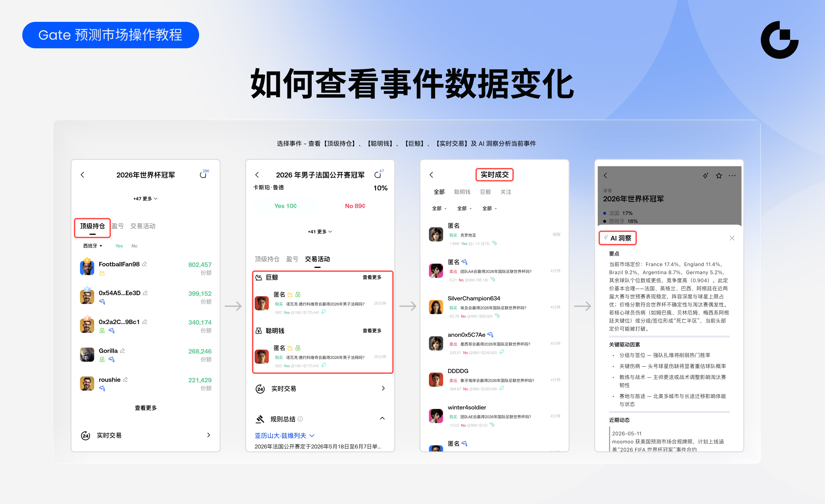Click the edit pencil next to Gorilla
Viewport: 825px width, 504px height.
click(122, 351)
